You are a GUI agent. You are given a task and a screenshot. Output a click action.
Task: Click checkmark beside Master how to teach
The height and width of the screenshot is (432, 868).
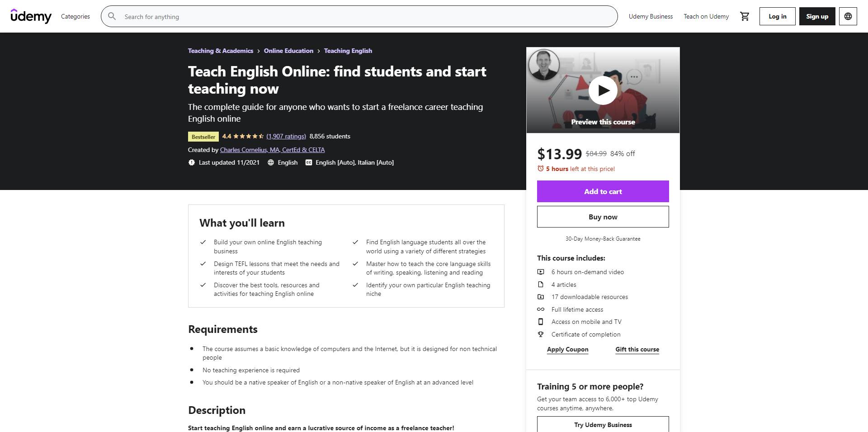pyautogui.click(x=355, y=264)
